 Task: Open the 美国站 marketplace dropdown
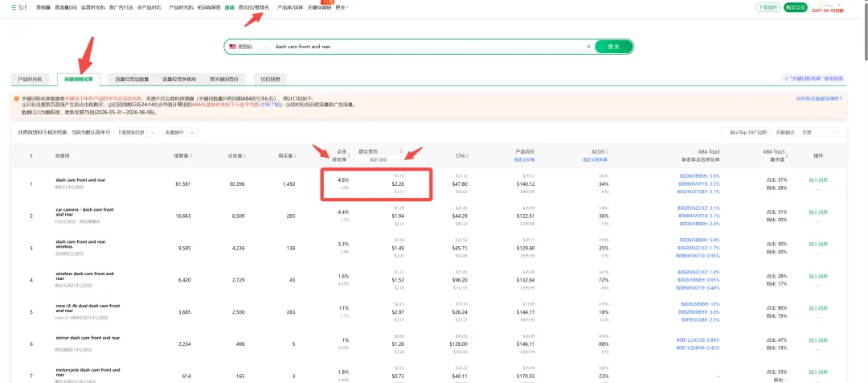[248, 47]
